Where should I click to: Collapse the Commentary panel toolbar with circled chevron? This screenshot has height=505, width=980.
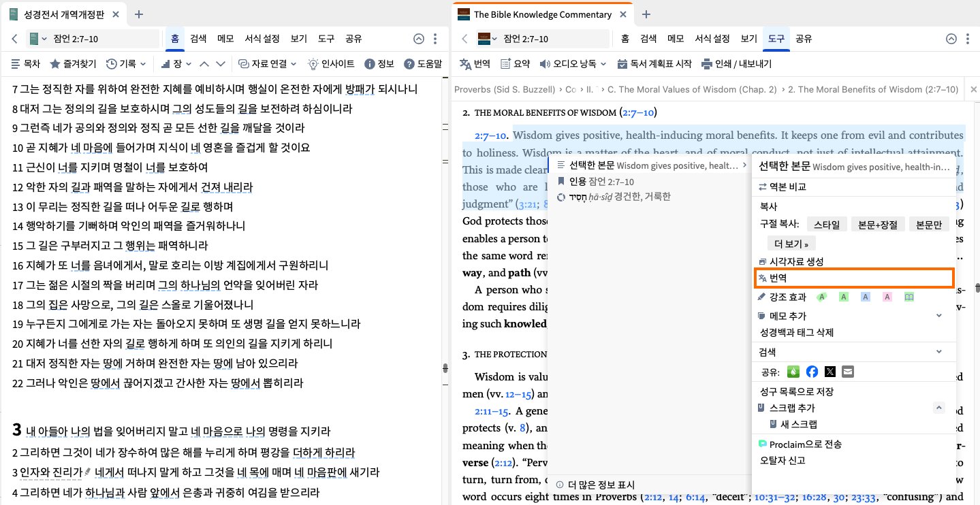(951, 39)
